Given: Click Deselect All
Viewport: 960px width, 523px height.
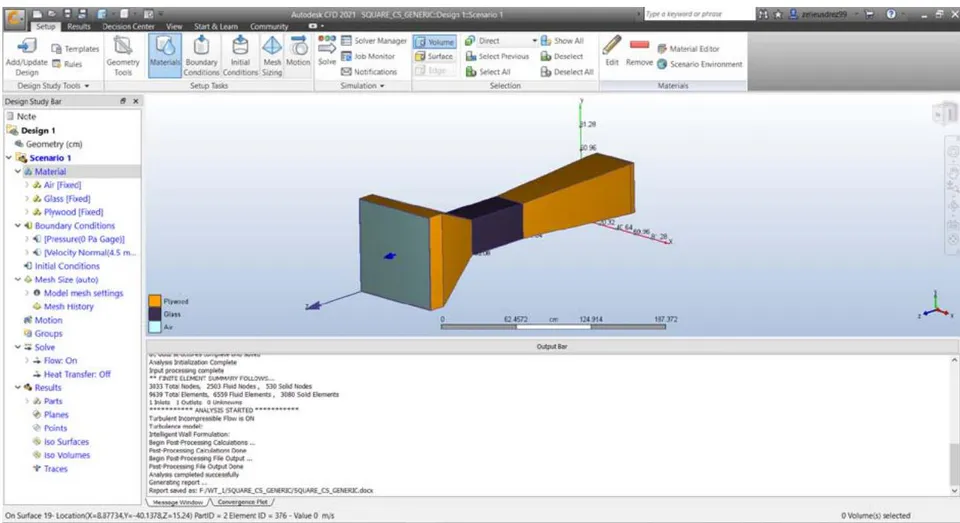Looking at the screenshot, I should pyautogui.click(x=567, y=72).
